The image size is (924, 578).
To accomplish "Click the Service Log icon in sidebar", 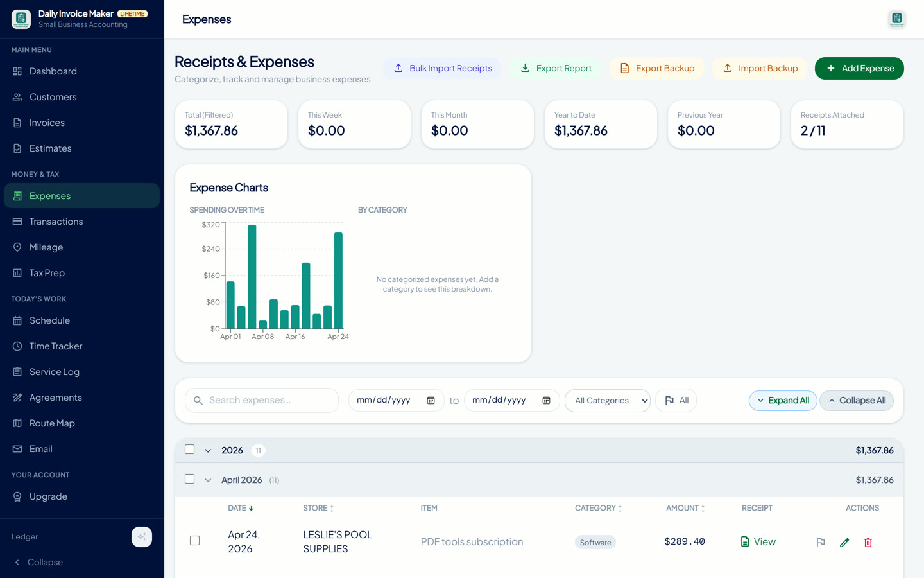I will tap(17, 372).
